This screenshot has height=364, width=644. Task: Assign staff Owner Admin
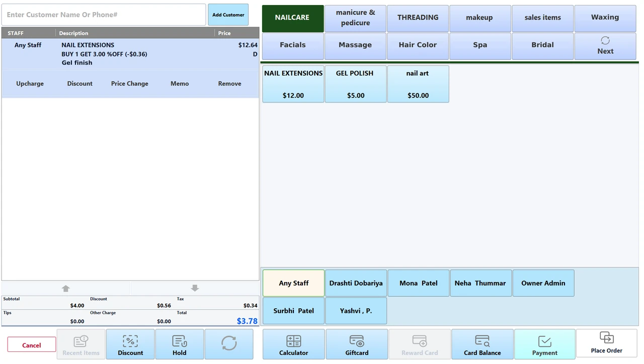click(x=543, y=283)
